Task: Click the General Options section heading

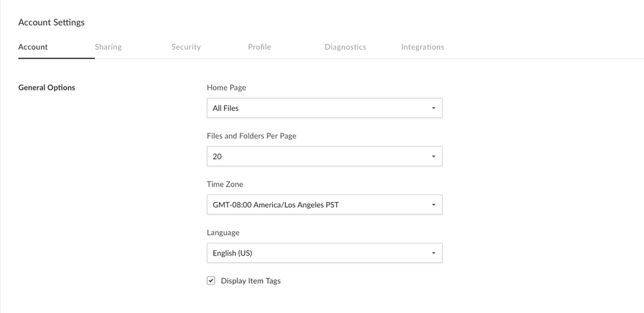Action: pos(46,88)
